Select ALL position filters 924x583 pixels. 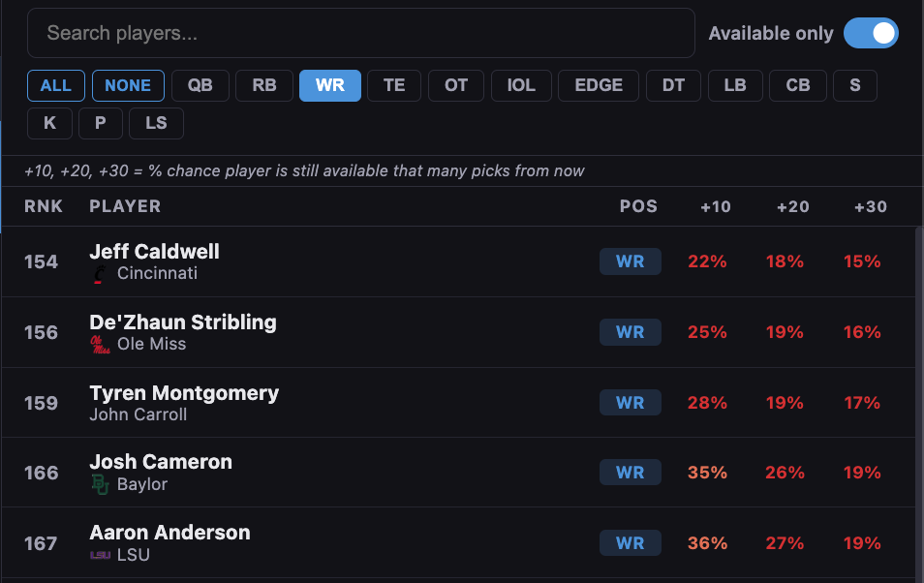55,85
